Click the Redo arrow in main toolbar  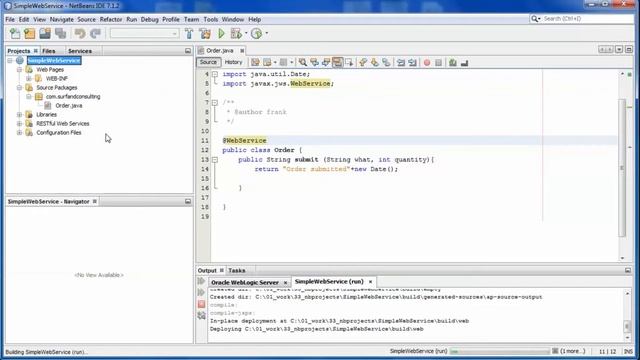click(x=95, y=33)
